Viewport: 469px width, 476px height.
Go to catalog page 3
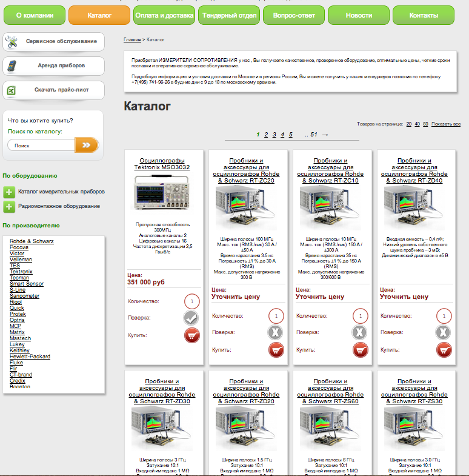click(274, 135)
